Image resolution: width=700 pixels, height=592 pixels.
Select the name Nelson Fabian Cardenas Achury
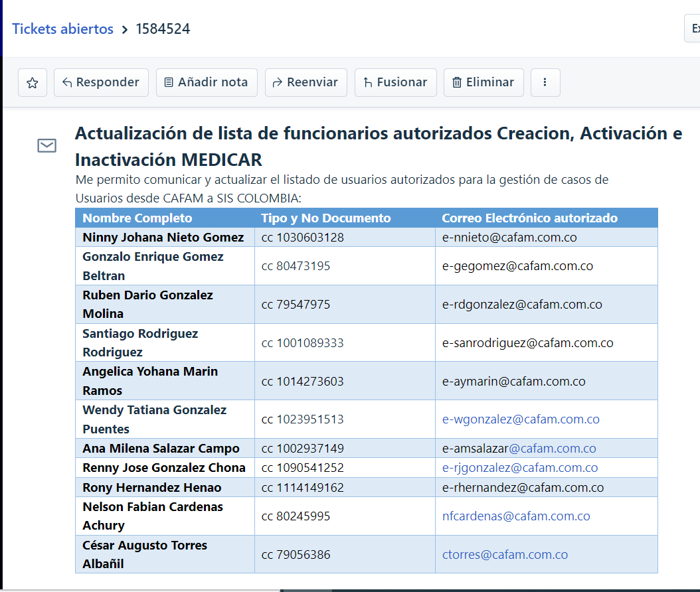153,516
